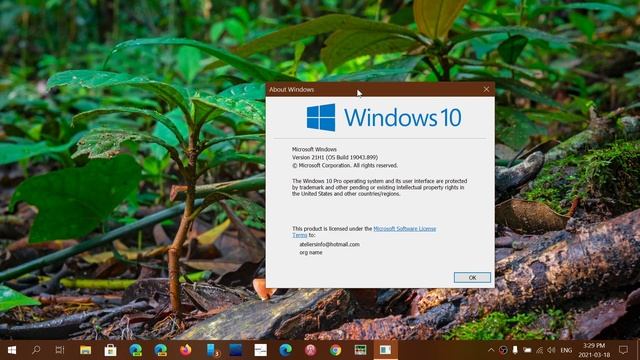640x360 pixels.
Task: Click the ateliersinfo@hotmail.com licensee text
Action: point(329,244)
